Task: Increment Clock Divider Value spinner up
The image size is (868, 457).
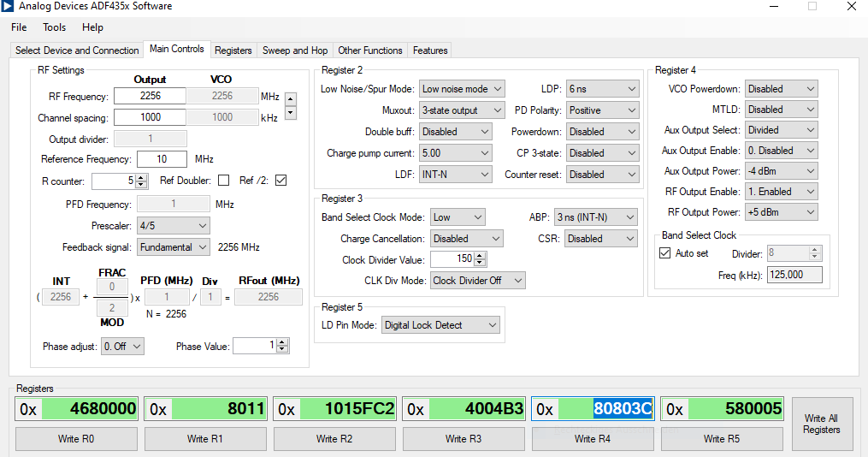Action: click(480, 255)
